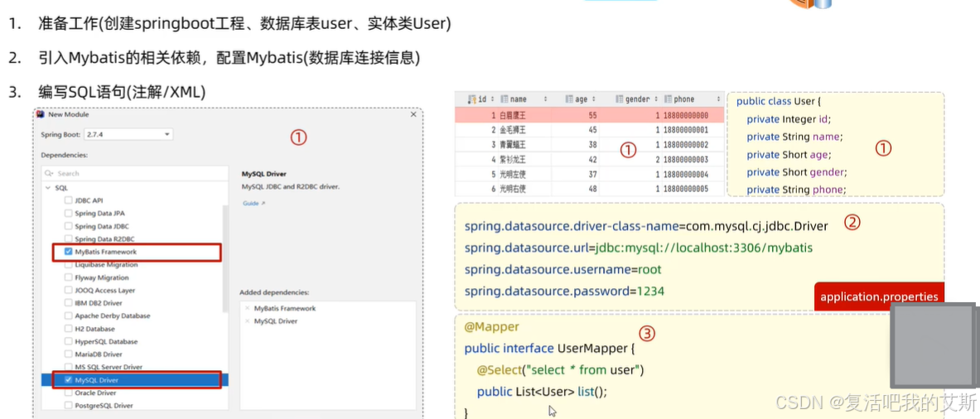Remove MySQL Driver from added dependencies

pos(248,321)
